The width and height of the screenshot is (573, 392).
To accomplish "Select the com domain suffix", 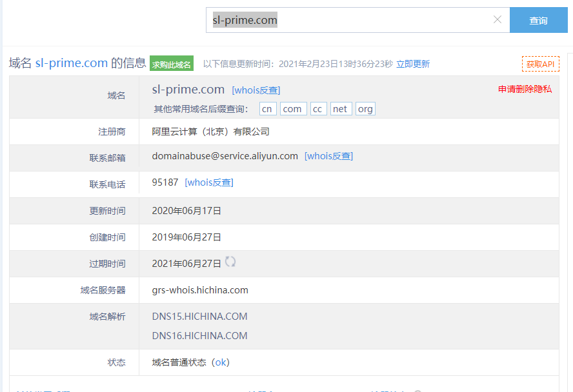I will pyautogui.click(x=292, y=109).
